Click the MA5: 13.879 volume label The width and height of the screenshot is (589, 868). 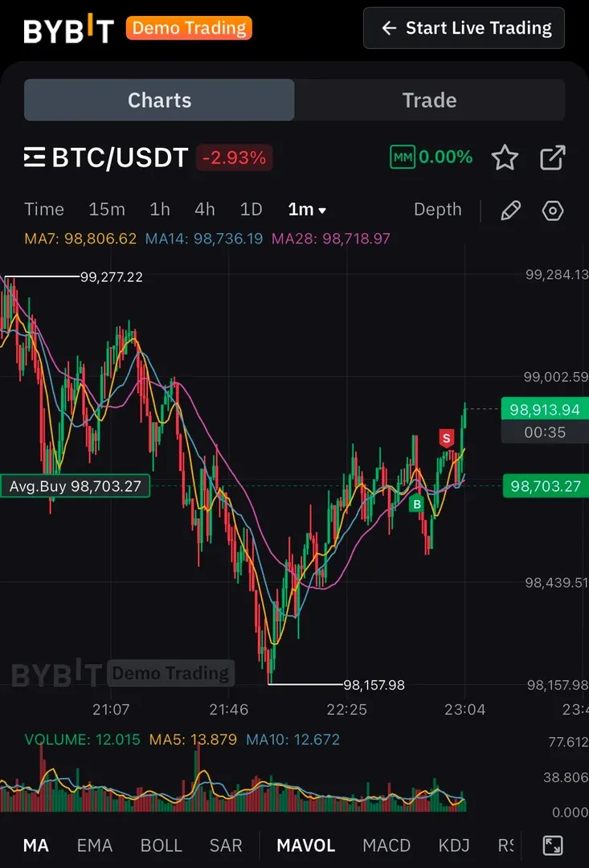point(191,739)
